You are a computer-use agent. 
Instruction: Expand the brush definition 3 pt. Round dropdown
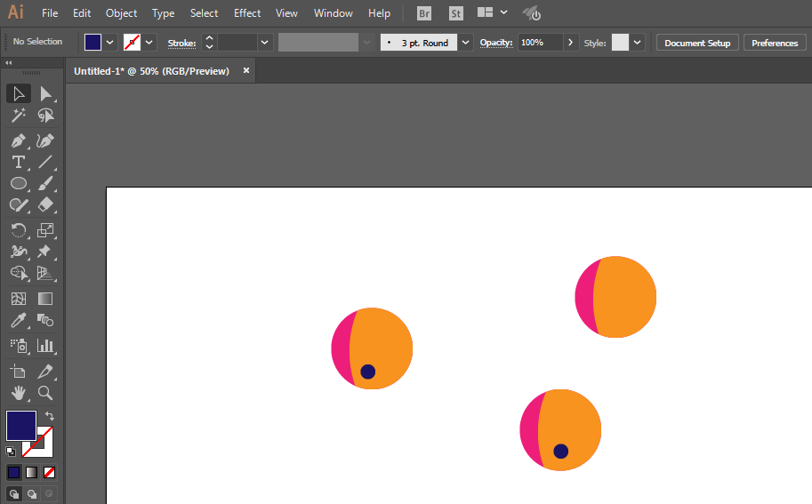coord(465,43)
